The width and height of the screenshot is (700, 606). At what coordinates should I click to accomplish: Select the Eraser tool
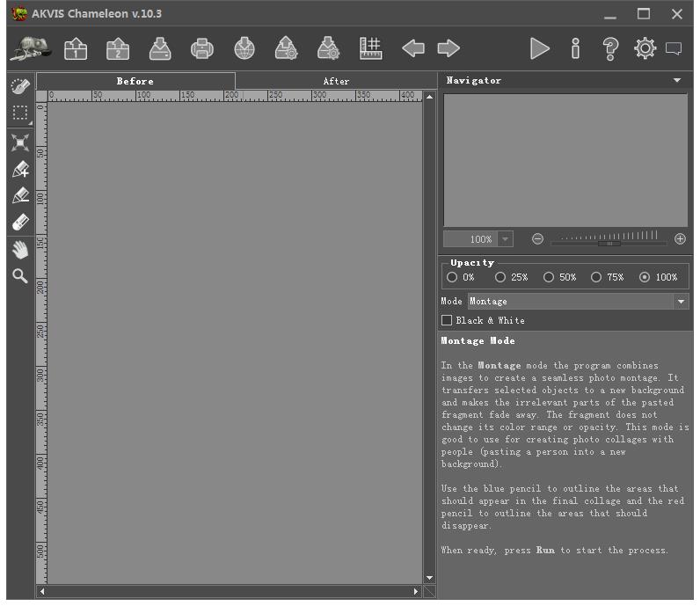[x=20, y=222]
